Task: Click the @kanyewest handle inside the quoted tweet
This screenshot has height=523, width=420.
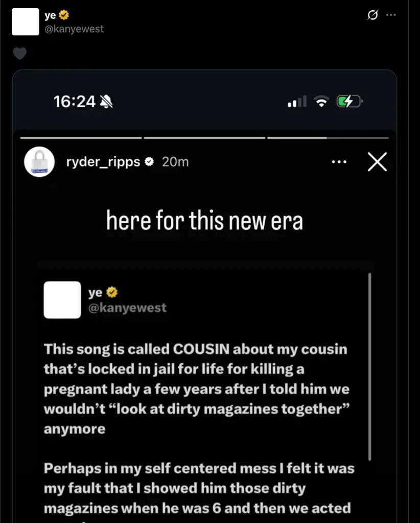Action: point(127,307)
